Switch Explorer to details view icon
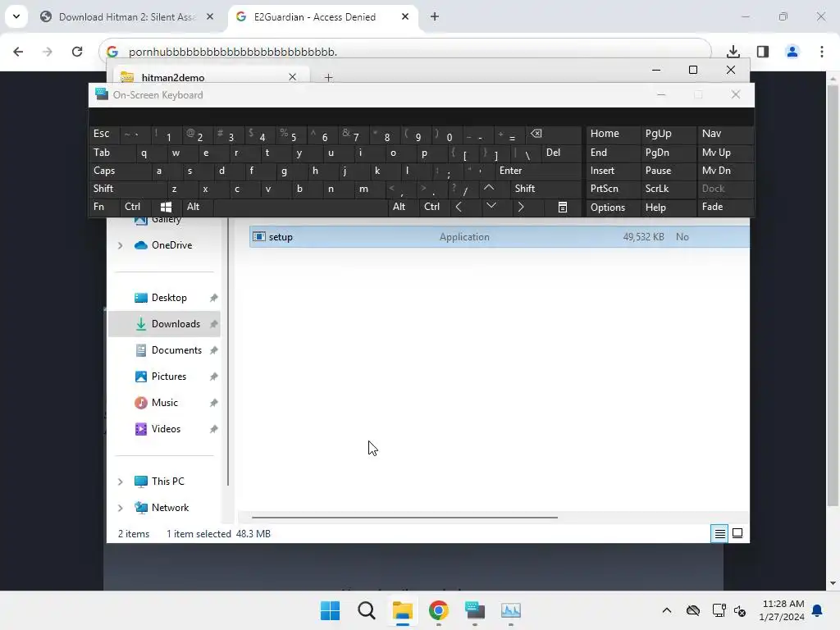The image size is (840, 630). click(719, 533)
